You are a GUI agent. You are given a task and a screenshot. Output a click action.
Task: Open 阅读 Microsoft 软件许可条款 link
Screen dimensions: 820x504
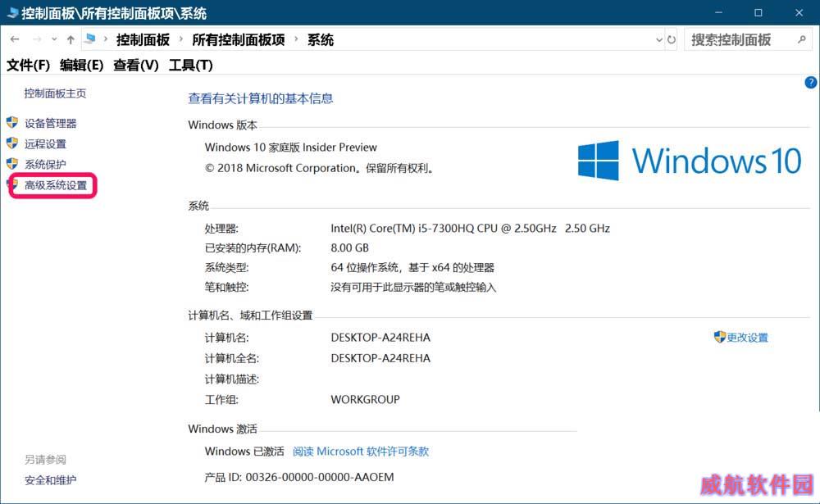[361, 452]
